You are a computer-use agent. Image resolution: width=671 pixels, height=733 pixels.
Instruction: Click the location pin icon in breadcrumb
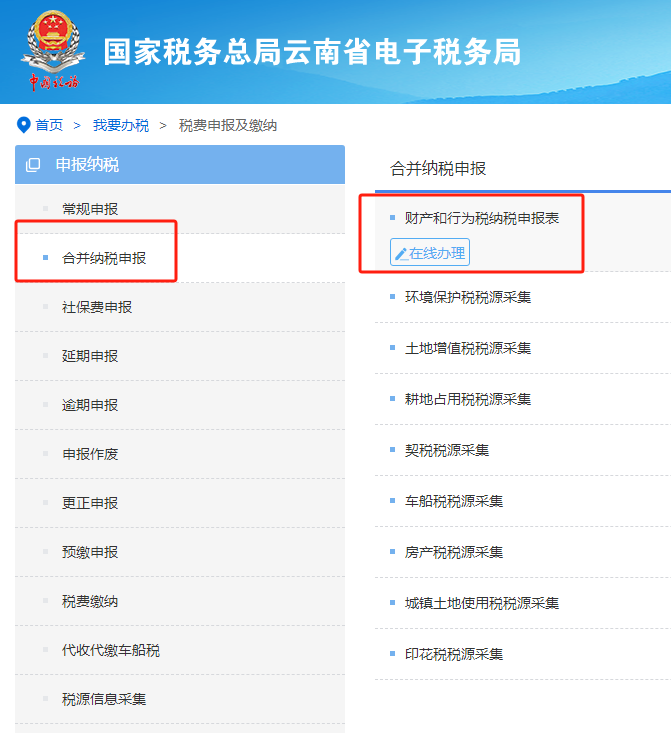pyautogui.click(x=23, y=125)
